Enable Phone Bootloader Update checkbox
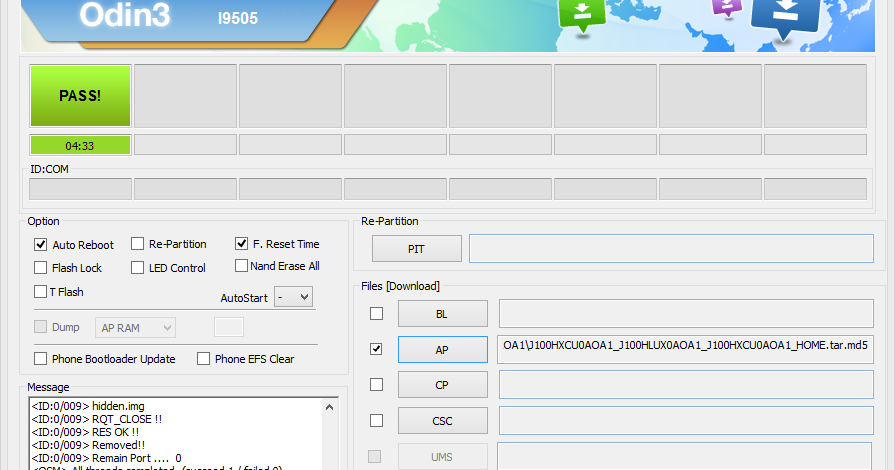Viewport: 895px width, 470px height. (41, 359)
